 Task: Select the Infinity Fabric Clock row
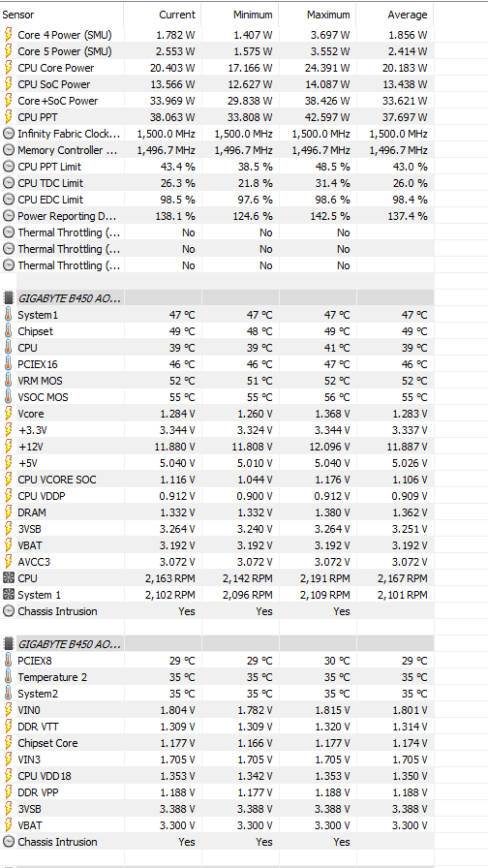pos(217,134)
